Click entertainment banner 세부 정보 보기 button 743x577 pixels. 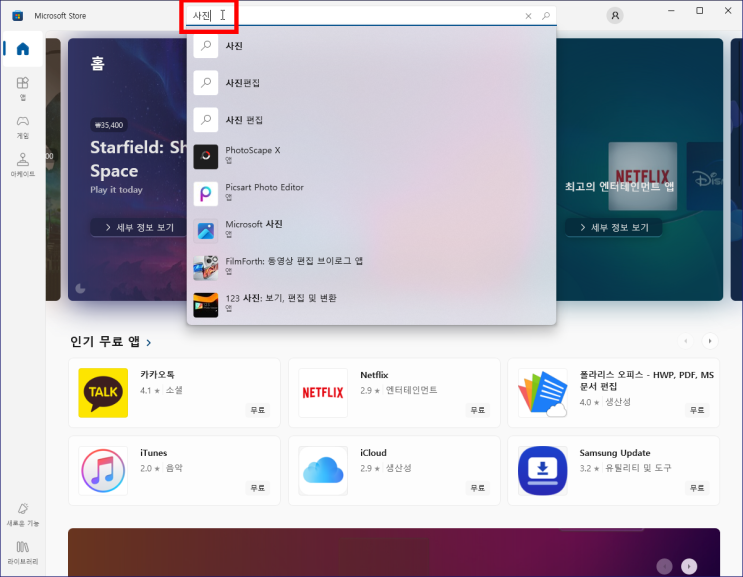pyautogui.click(x=614, y=227)
